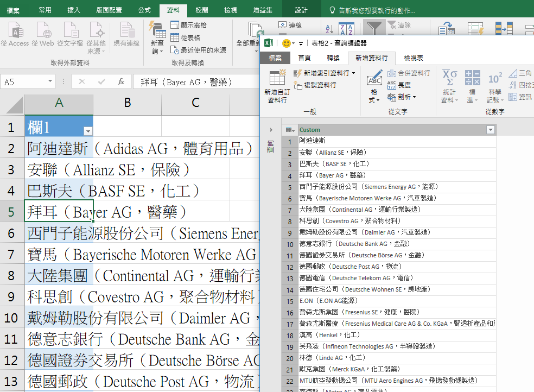Click the smiley feedback icon in Query Editor
This screenshot has height=392, width=534.
point(287,43)
